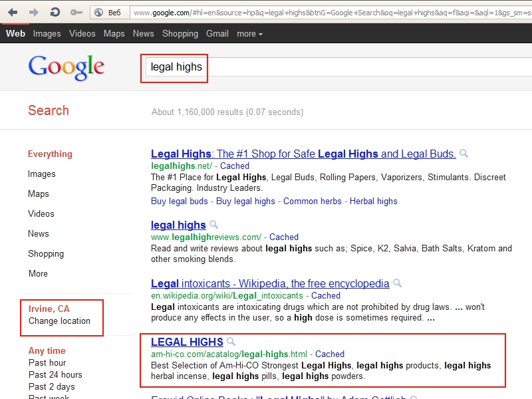
Task: Open Maps in the top navigation bar
Action: [114, 34]
